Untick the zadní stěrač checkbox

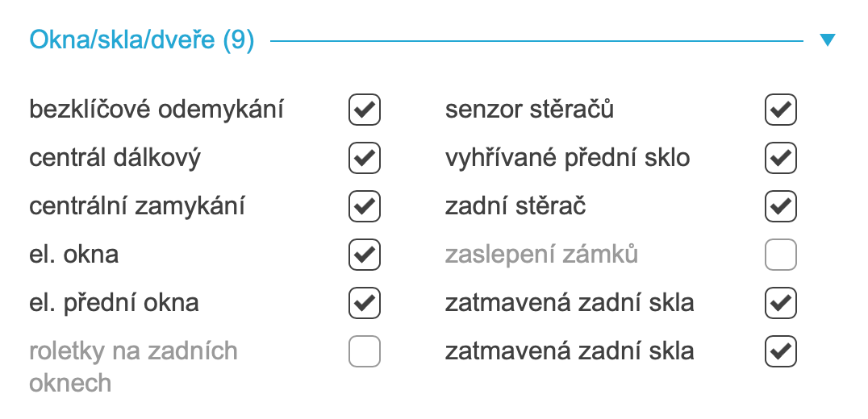pos(780,206)
